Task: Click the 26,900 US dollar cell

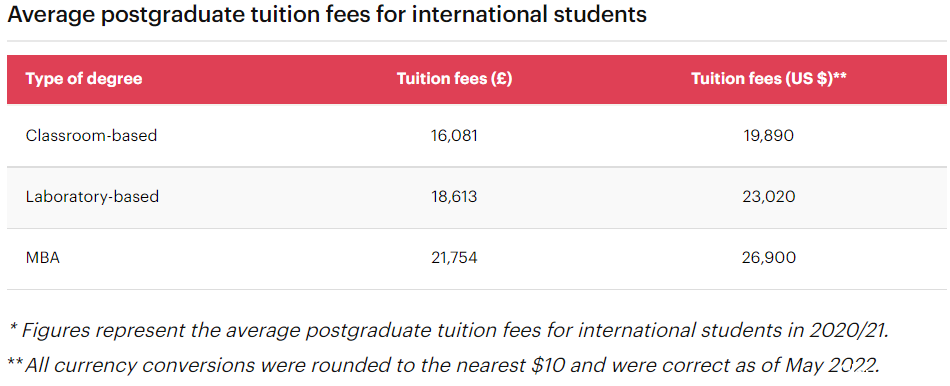Action: (x=768, y=258)
